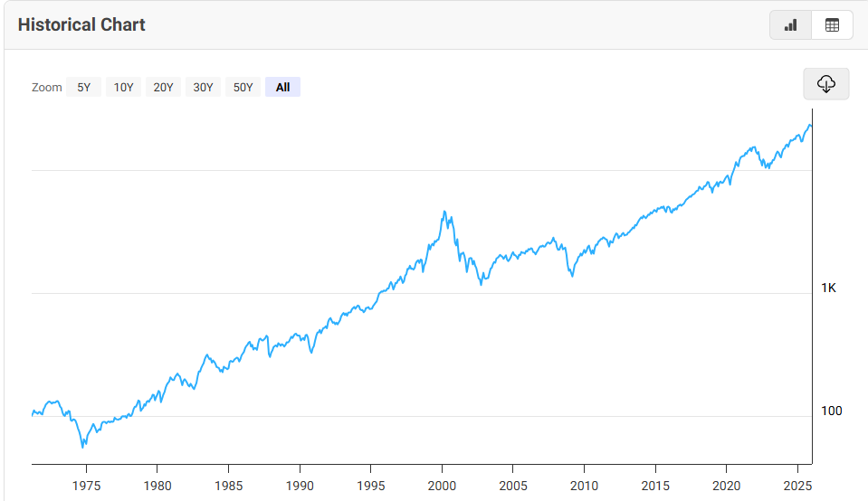This screenshot has width=868, height=501.
Task: Select the 10Y zoom option
Action: [123, 88]
